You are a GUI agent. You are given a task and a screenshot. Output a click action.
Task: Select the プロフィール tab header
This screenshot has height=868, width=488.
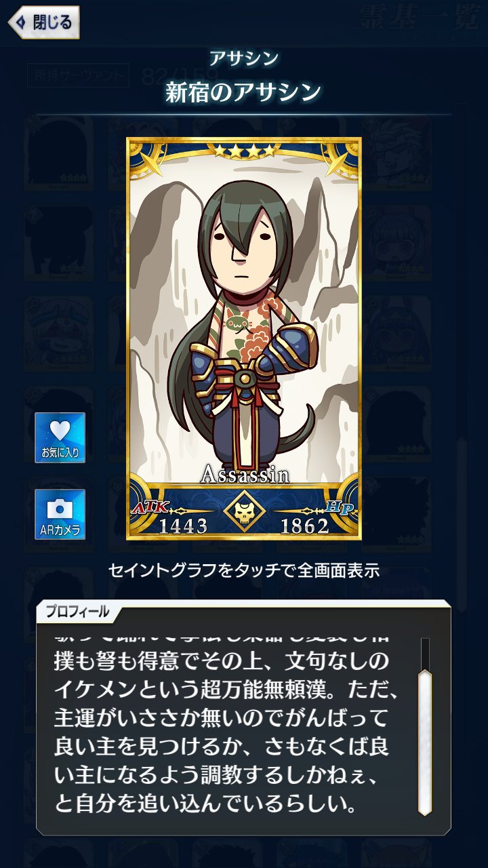(77, 612)
